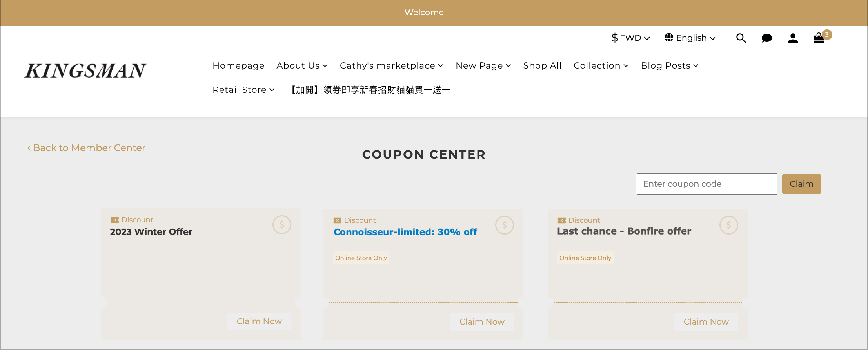Click the Welcome announcement bar
Screen dimensions: 868x350
(434, 13)
